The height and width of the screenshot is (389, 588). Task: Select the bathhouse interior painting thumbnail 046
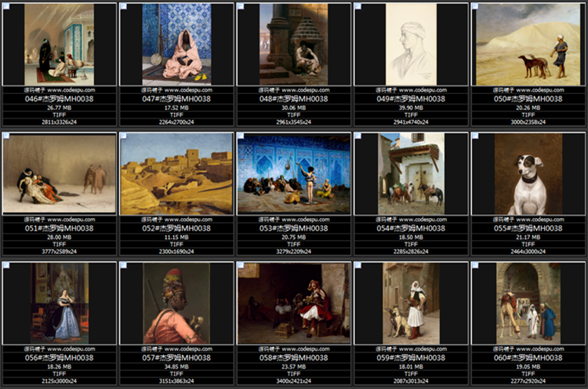[60, 45]
